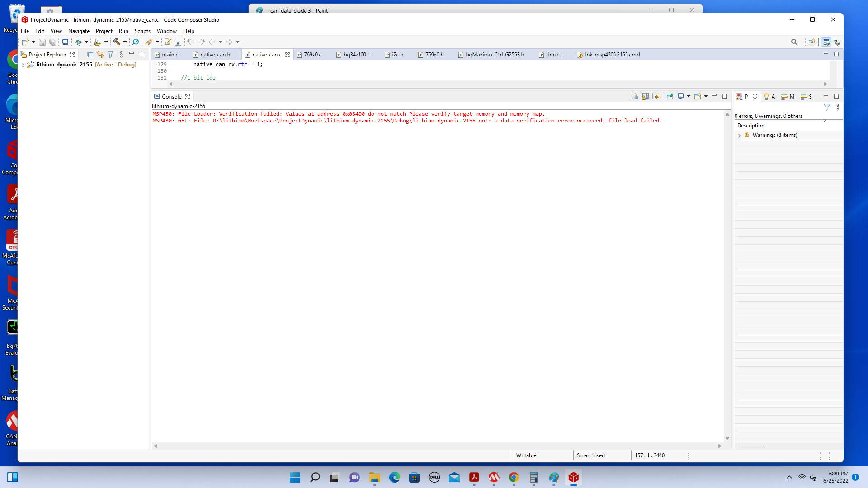Toggle the block selection mode icon
868x488 pixels.
(178, 42)
